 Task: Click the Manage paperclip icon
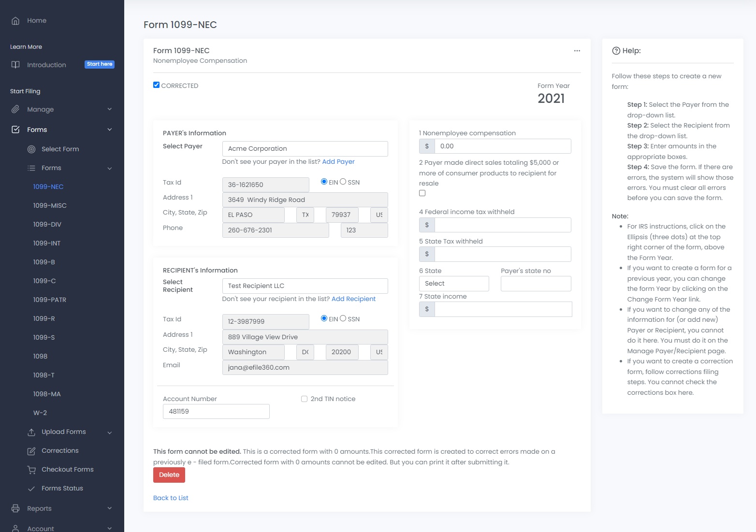click(x=15, y=110)
